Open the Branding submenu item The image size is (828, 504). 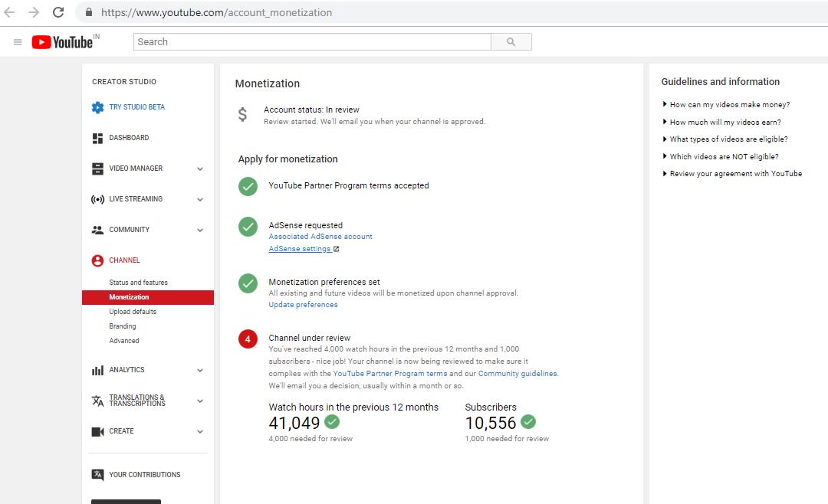pos(123,326)
